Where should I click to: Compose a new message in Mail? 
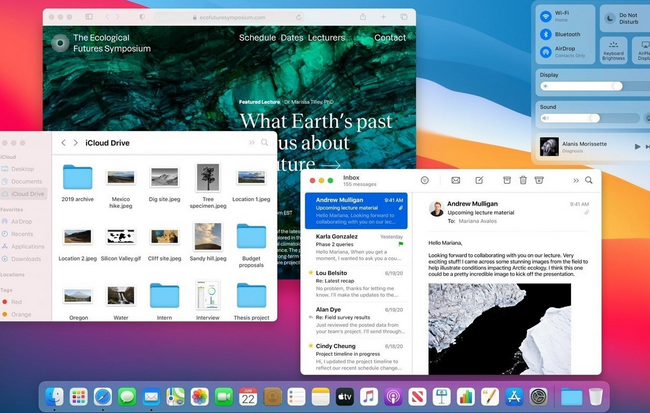click(479, 180)
